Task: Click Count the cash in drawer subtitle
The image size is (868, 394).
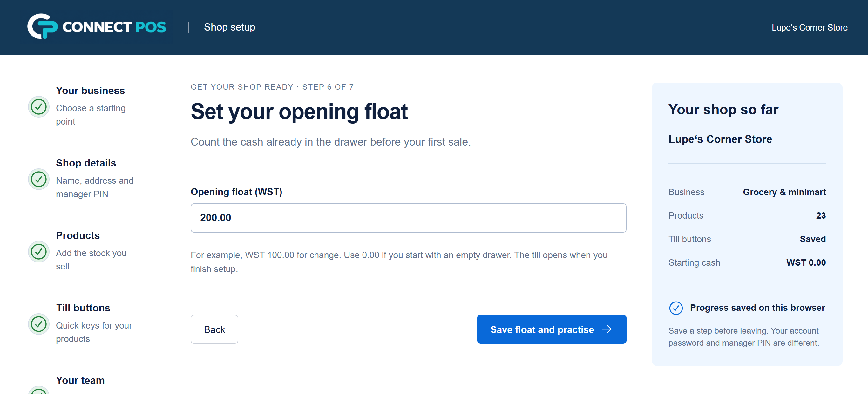Action: [x=330, y=142]
